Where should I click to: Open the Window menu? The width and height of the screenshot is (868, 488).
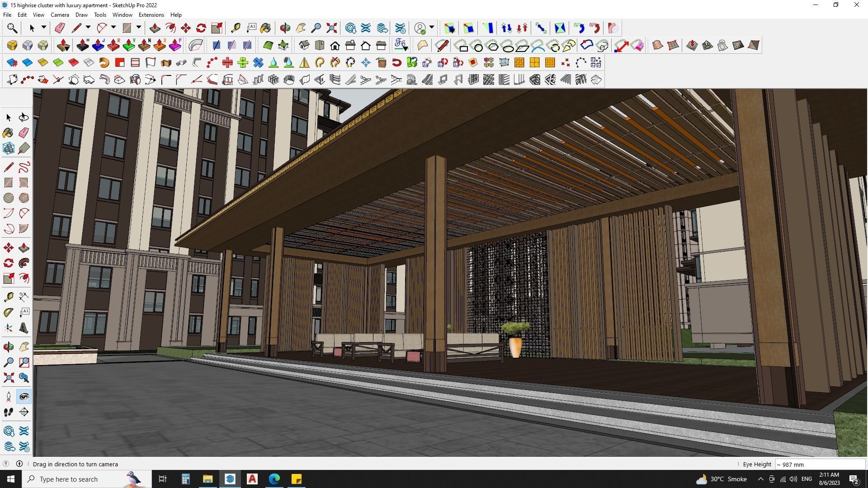tap(122, 15)
